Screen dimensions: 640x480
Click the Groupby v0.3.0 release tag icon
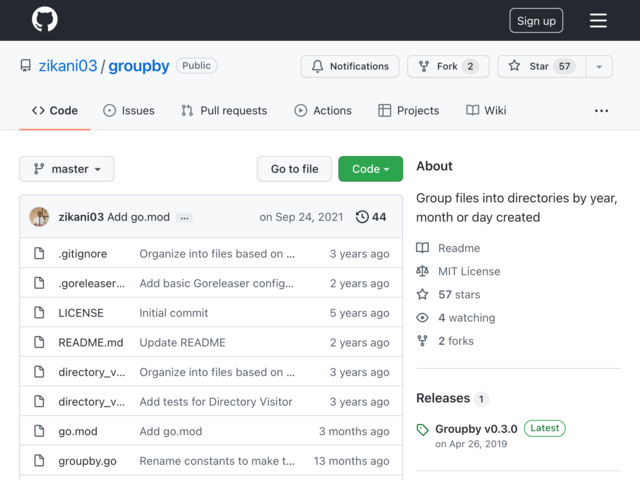tap(422, 429)
